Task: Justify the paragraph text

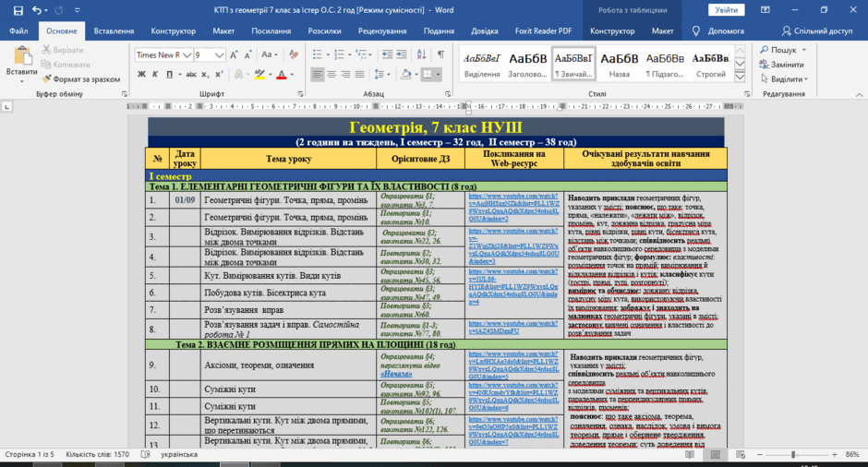Action: tap(359, 74)
